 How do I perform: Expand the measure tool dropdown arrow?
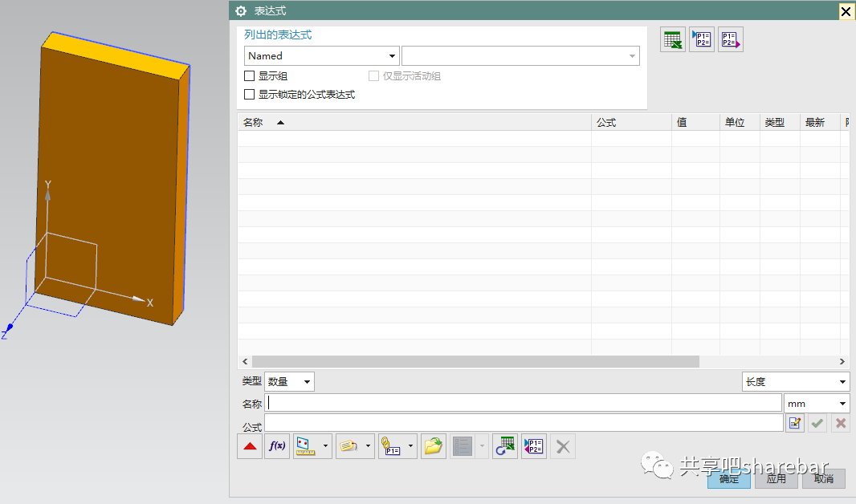pyautogui.click(x=325, y=446)
